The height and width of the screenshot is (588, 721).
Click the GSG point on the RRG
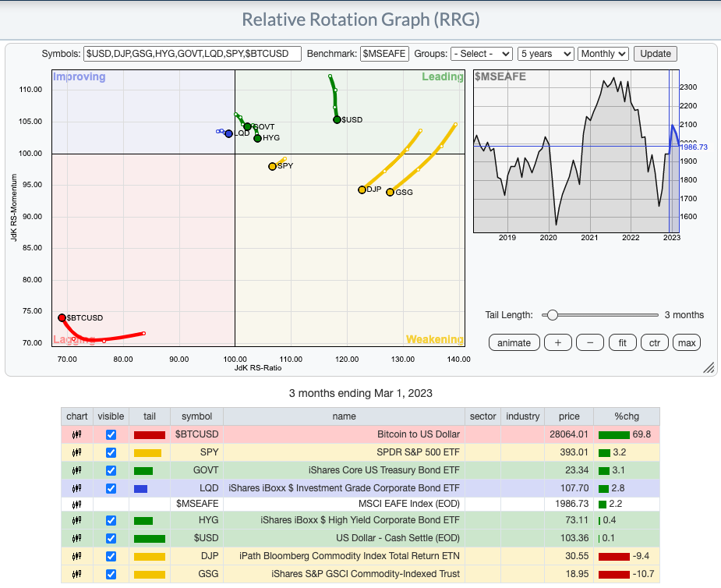[x=391, y=193]
